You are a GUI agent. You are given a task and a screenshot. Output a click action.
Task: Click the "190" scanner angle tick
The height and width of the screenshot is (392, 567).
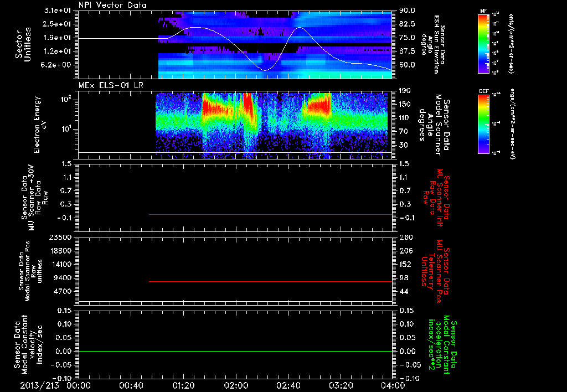coord(405,90)
